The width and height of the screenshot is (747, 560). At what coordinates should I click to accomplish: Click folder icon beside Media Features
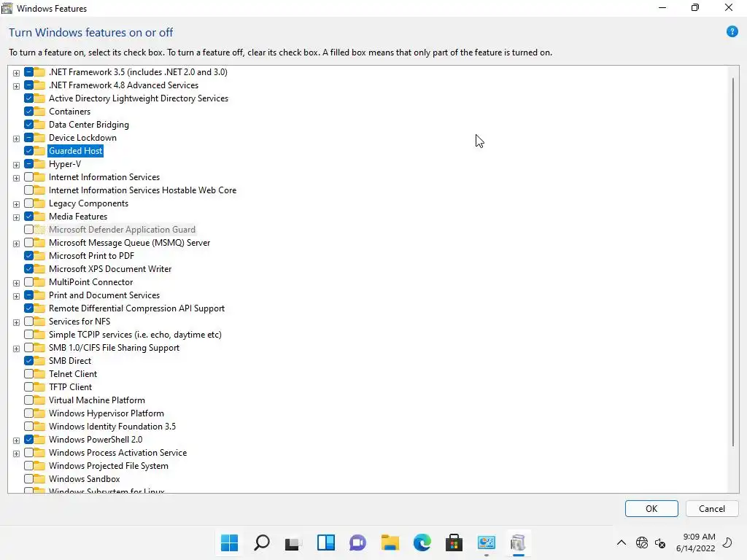coord(39,216)
